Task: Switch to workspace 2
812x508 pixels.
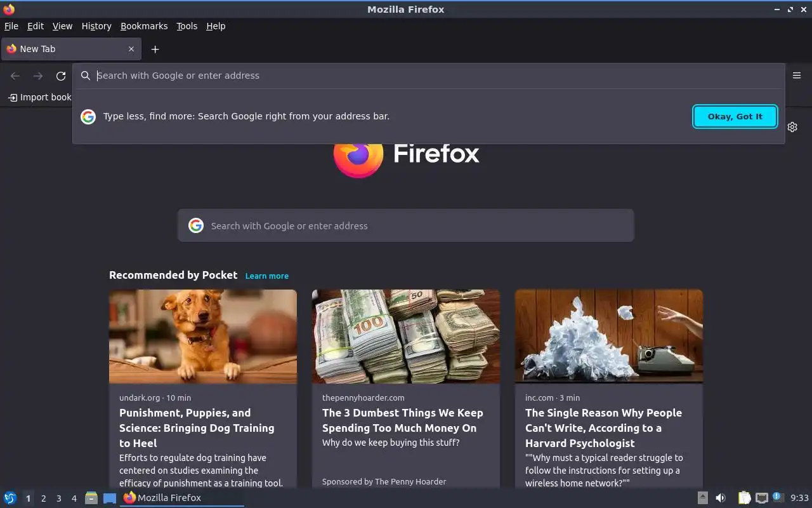Action: point(43,498)
